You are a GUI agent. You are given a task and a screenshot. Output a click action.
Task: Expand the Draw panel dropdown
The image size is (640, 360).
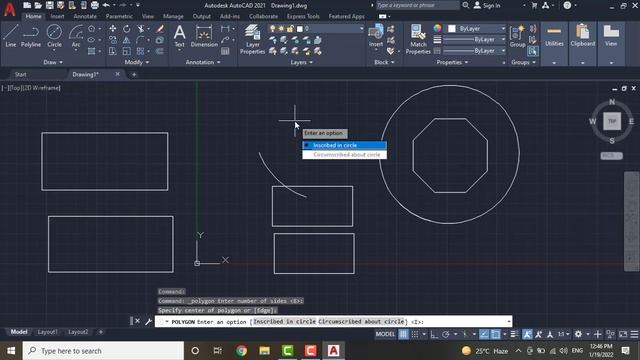pos(53,62)
